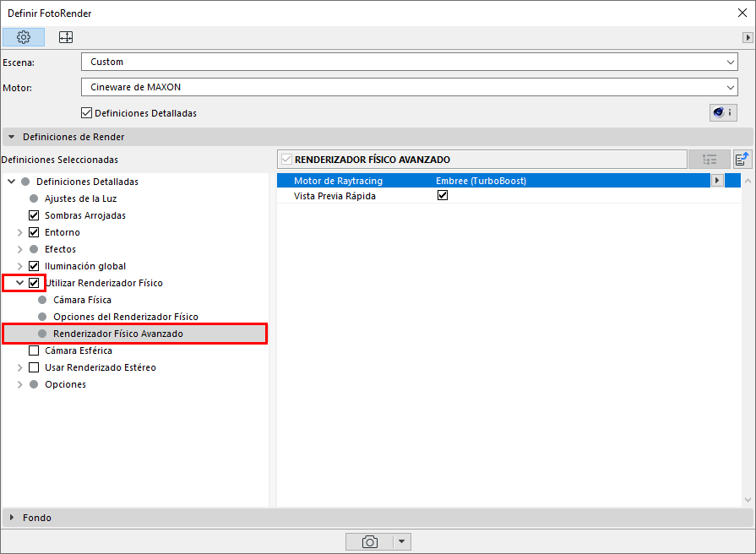Toggle Sombras Arrojadas checkbox
Viewport: 756px width, 554px height.
click(x=34, y=215)
